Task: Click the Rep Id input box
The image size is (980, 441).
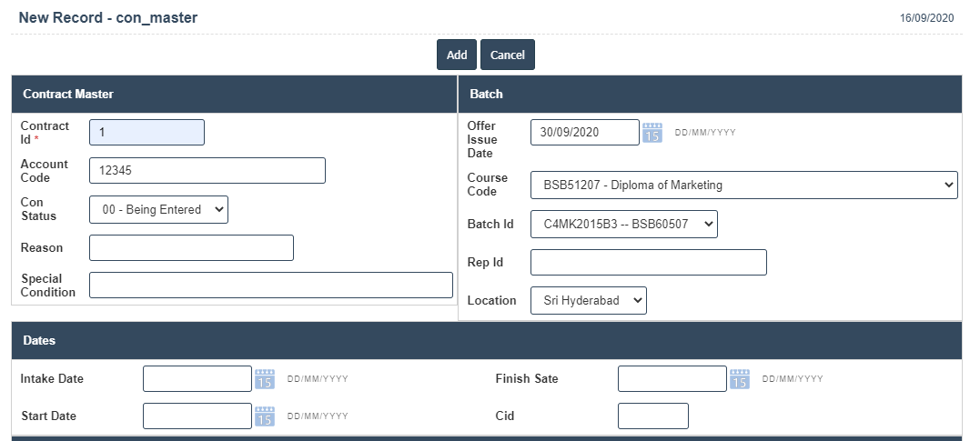Action: [x=648, y=263]
